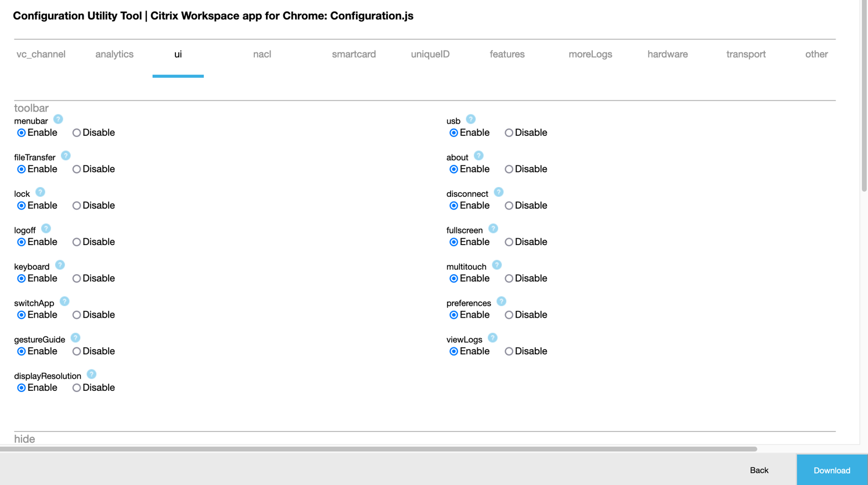Click the logoff help question mark

46,228
